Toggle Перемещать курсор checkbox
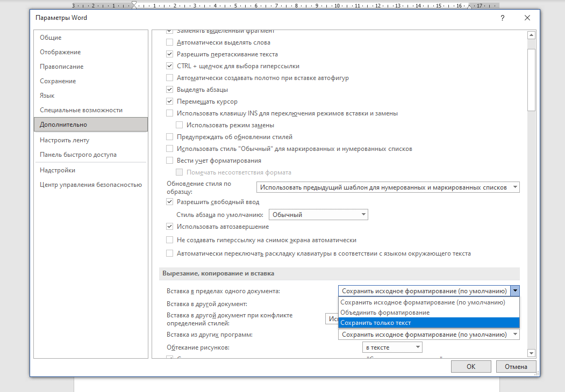 169,101
